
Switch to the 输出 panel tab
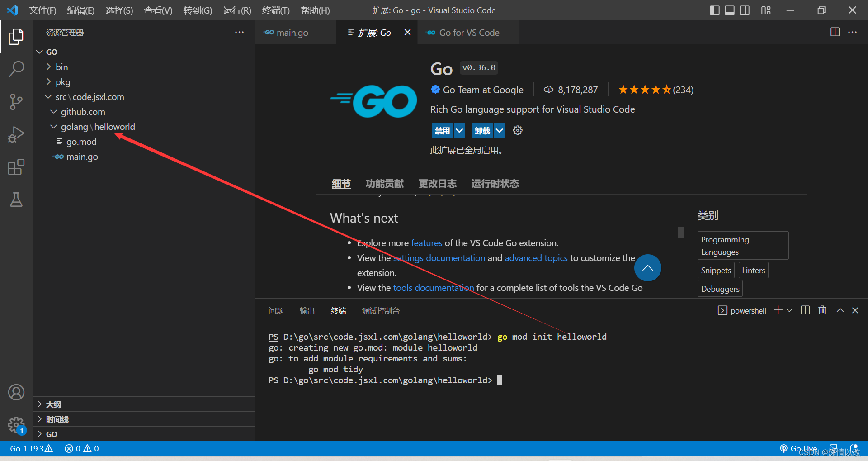(x=307, y=311)
